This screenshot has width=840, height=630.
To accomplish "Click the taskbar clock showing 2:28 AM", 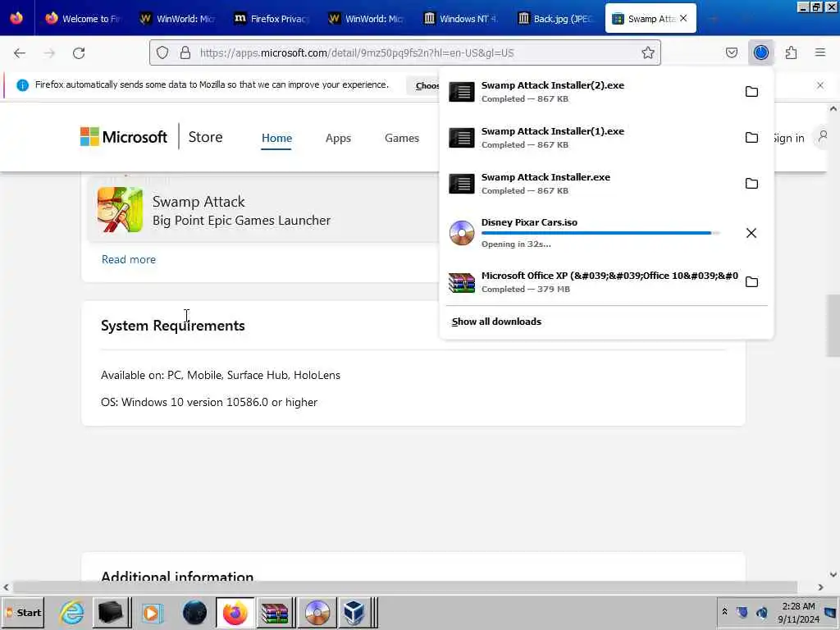I will pos(798,612).
